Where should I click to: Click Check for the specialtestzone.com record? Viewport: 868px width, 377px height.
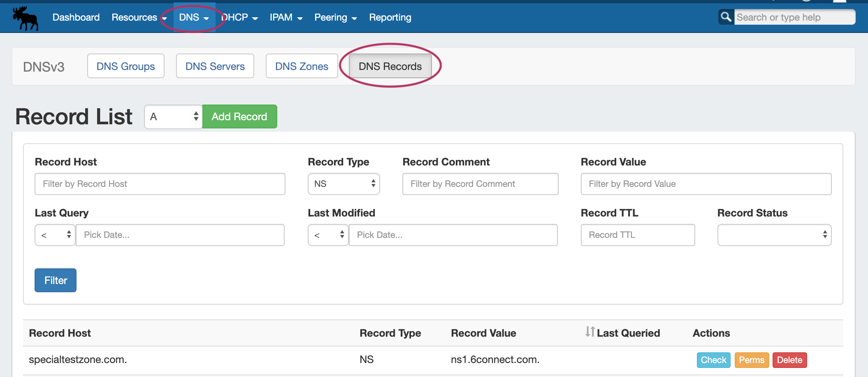pyautogui.click(x=713, y=360)
